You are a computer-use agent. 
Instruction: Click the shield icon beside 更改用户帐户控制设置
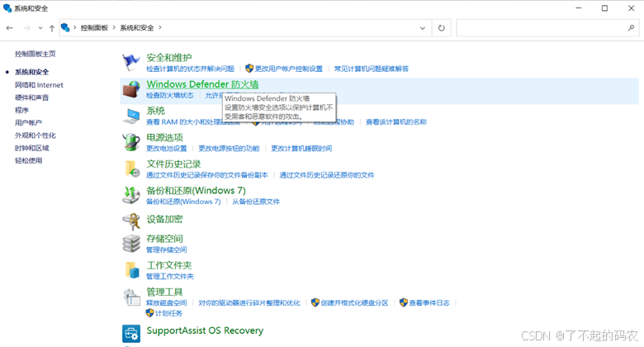click(x=249, y=69)
